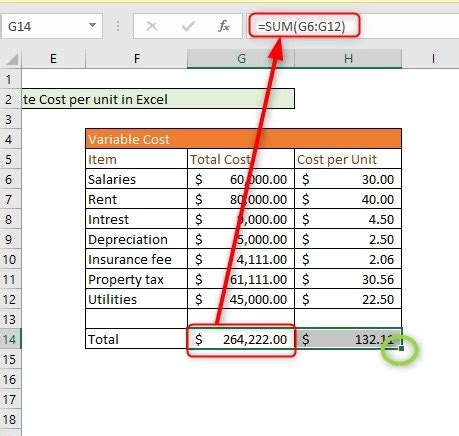Click the Depreciation cost per unit 2.50 cell
Screen dimensions: 459x436
click(348, 239)
